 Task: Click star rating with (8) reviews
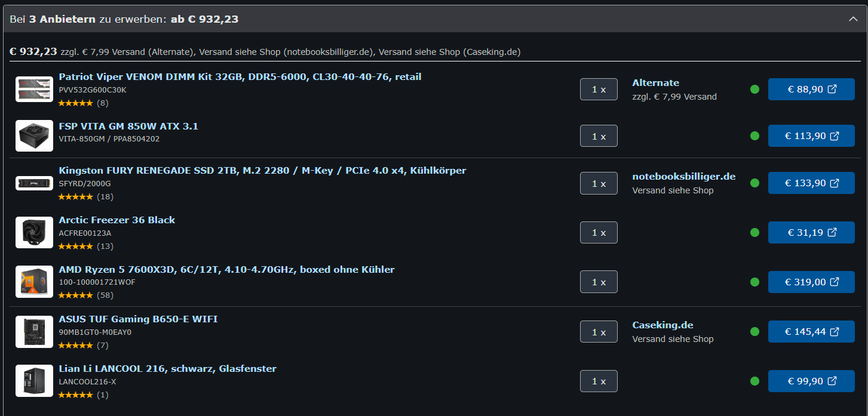coord(83,103)
